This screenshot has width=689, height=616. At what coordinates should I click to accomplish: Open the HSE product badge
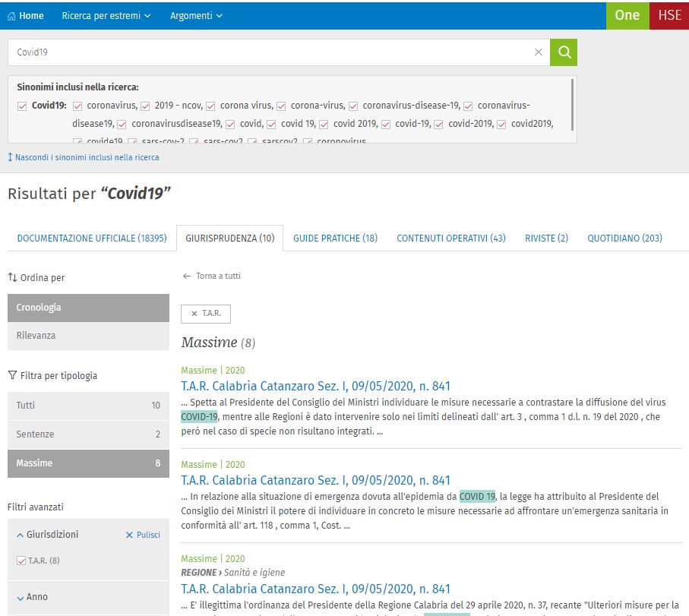[x=669, y=15]
